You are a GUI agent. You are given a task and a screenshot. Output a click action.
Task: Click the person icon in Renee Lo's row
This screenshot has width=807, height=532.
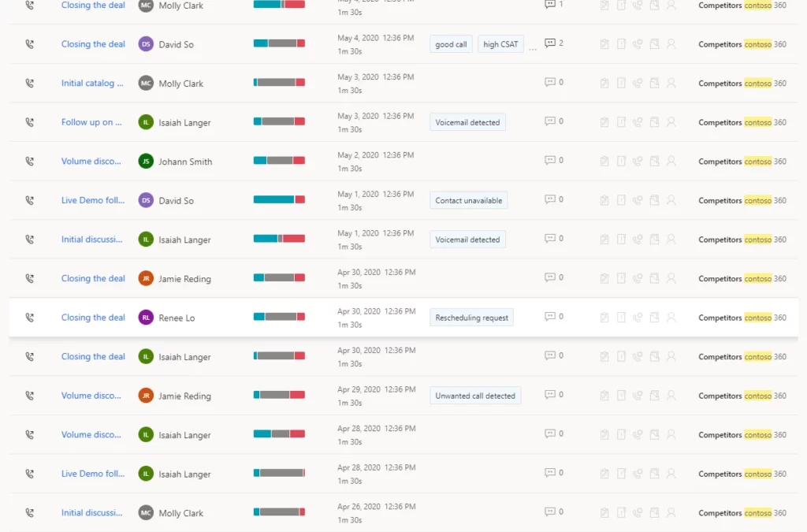pyautogui.click(x=671, y=318)
